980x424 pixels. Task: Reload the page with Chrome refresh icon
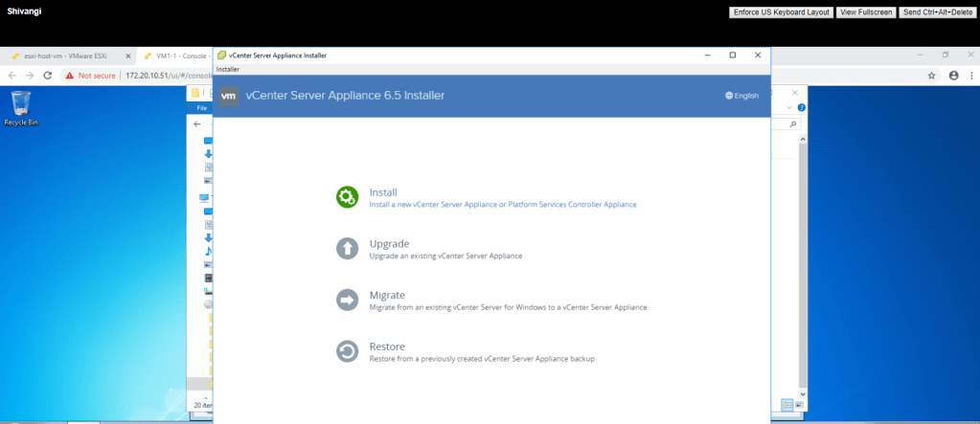(50, 75)
